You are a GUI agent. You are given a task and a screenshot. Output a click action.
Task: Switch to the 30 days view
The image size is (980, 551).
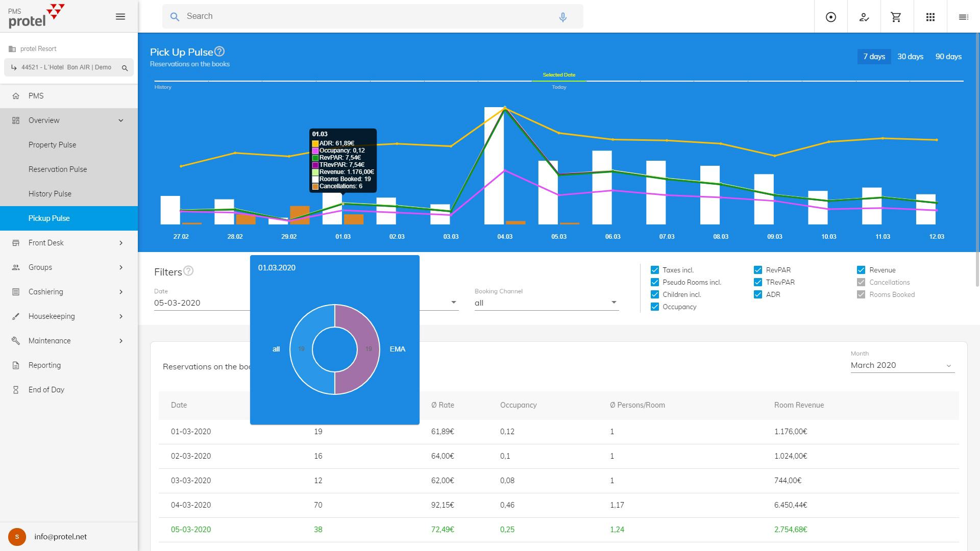(910, 57)
